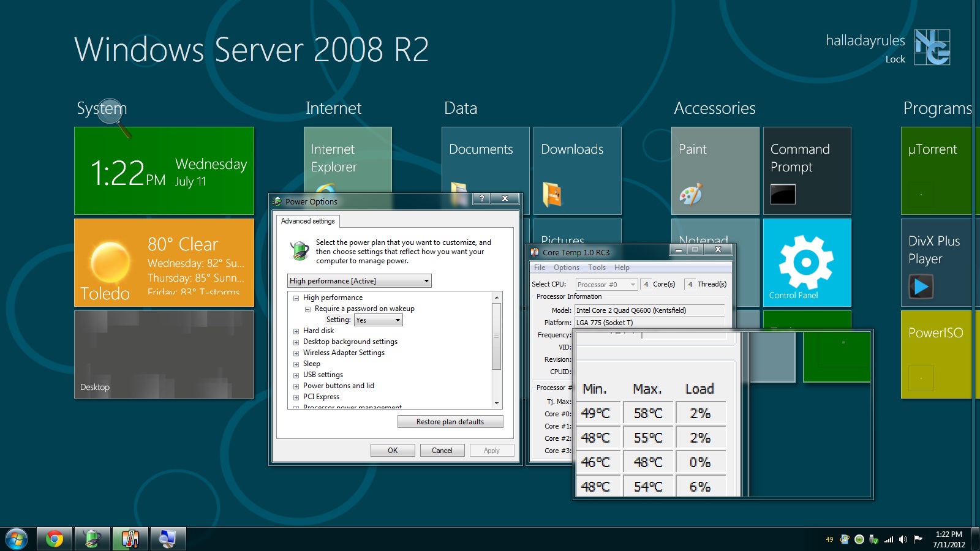
Task: Open Safely Remove Hardware tray icon
Action: [874, 539]
